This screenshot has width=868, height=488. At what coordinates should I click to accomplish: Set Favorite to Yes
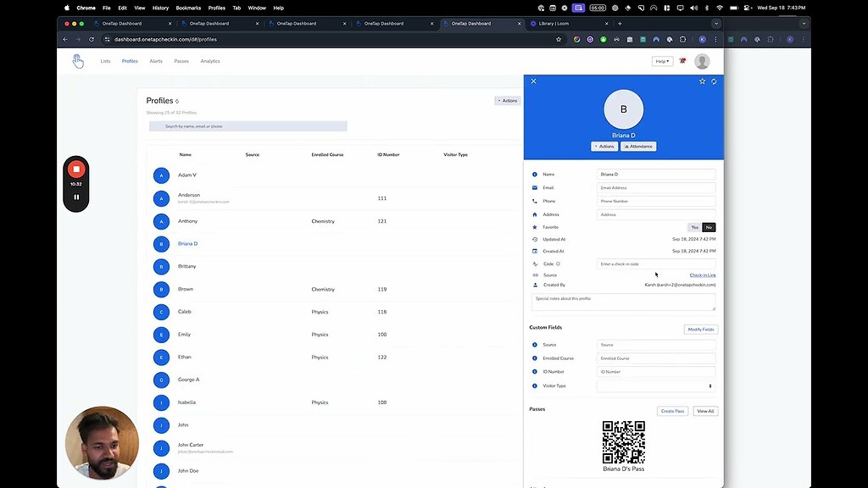click(x=694, y=227)
